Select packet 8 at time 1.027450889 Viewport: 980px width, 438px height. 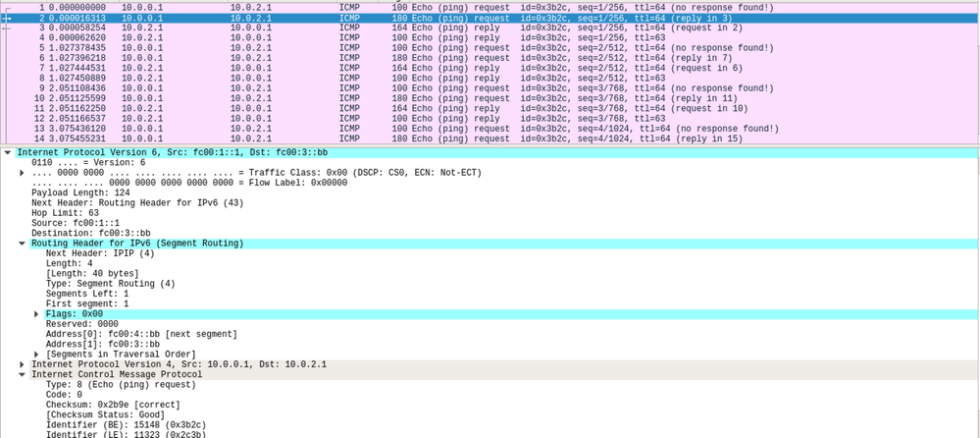point(490,79)
